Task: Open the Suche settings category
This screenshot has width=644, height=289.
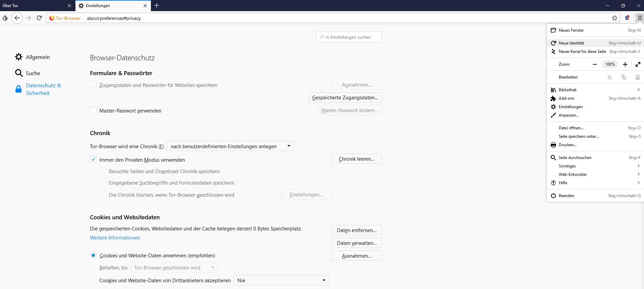Action: tap(28, 73)
